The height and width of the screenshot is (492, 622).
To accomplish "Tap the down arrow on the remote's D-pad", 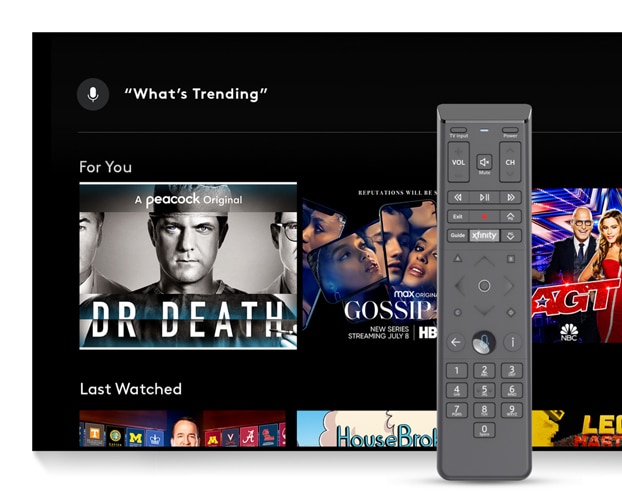I will coord(484,310).
